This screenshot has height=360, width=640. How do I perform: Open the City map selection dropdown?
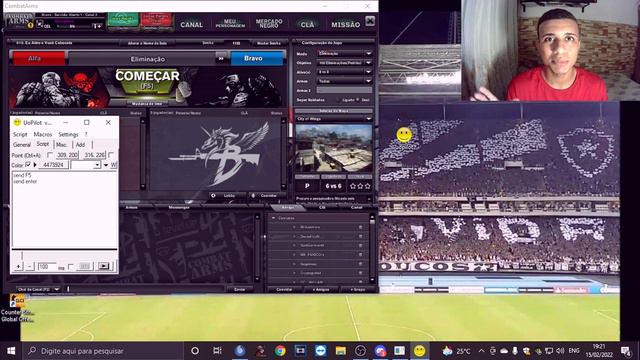(334, 119)
